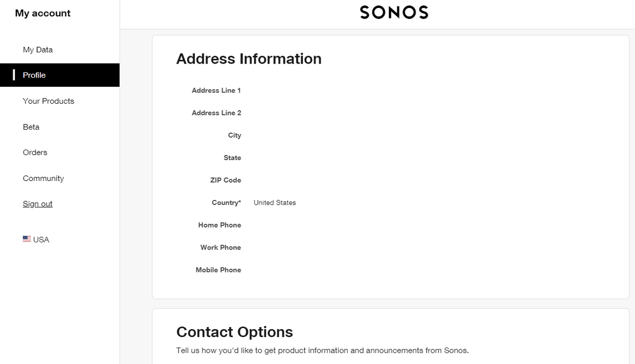635x364 pixels.
Task: Click the Work Phone label
Action: [221, 247]
